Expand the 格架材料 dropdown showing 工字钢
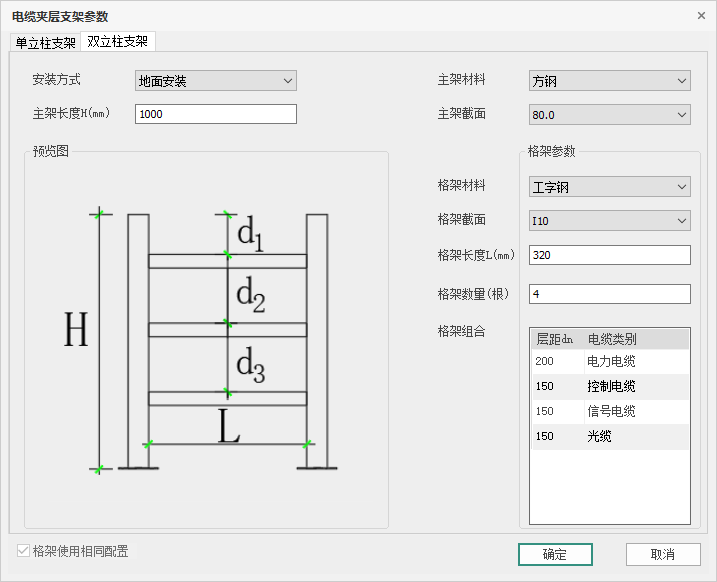 [609, 187]
